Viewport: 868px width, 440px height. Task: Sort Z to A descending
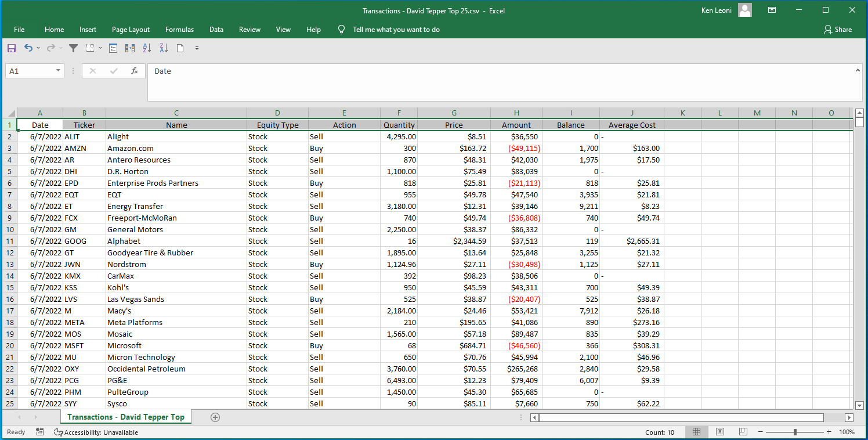pos(164,48)
